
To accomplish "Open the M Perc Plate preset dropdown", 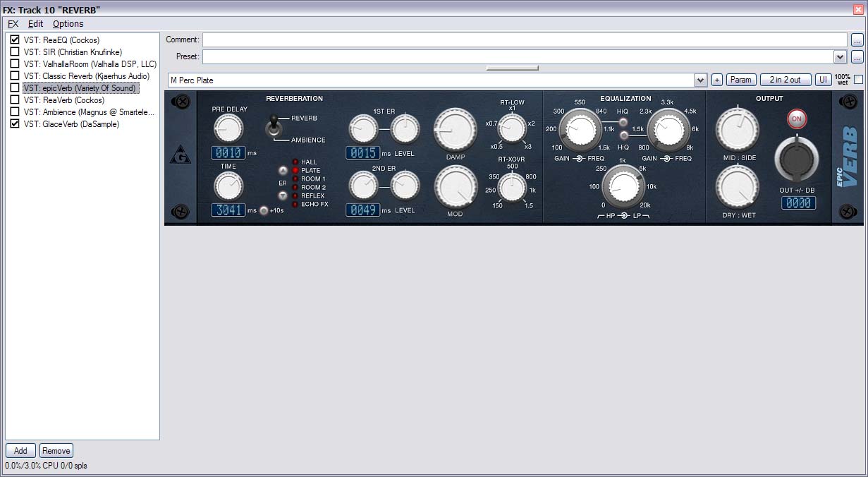I will pyautogui.click(x=700, y=80).
